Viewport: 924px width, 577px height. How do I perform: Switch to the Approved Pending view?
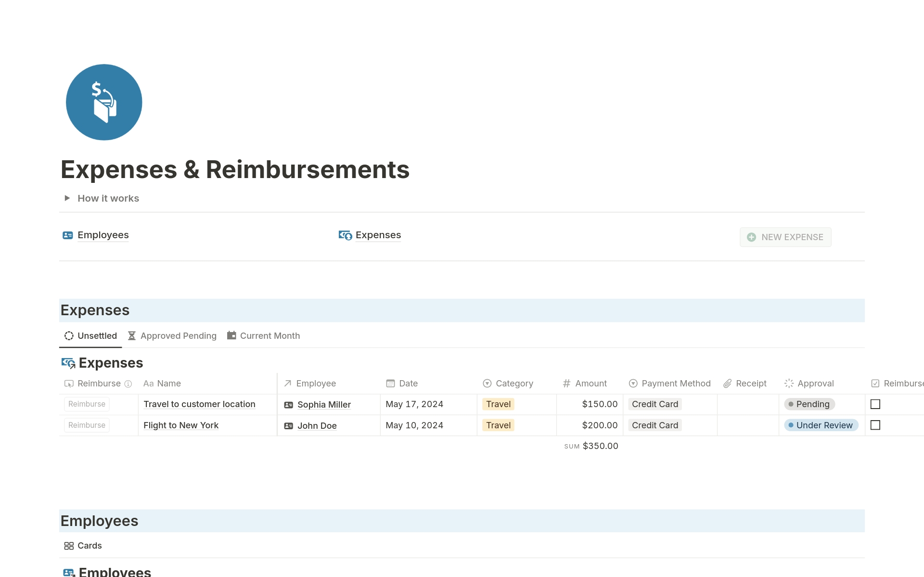pos(178,335)
